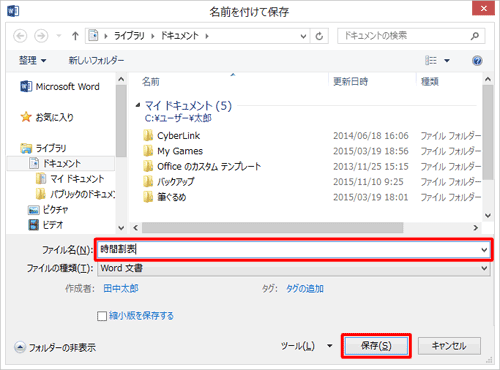Click タグの追加 to add tags
The width and height of the screenshot is (500, 370).
tap(305, 288)
